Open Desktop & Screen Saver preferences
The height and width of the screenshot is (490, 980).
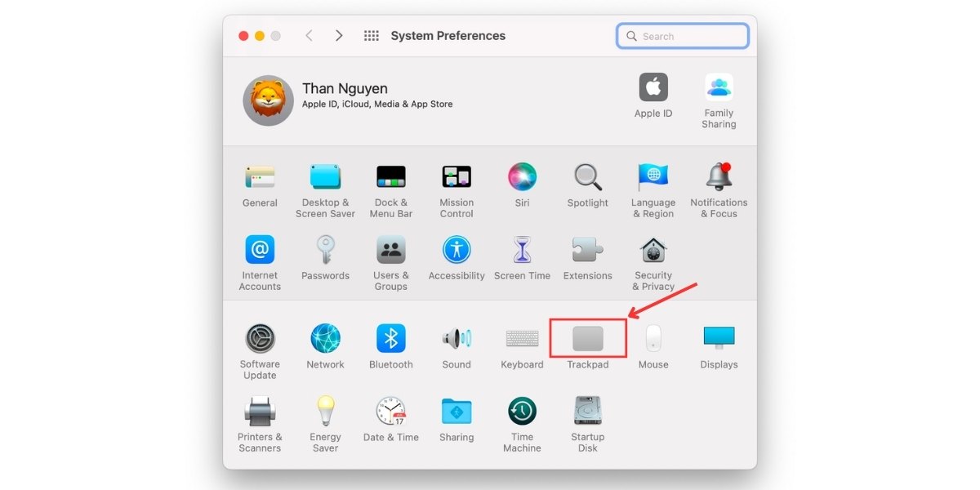[x=325, y=176]
